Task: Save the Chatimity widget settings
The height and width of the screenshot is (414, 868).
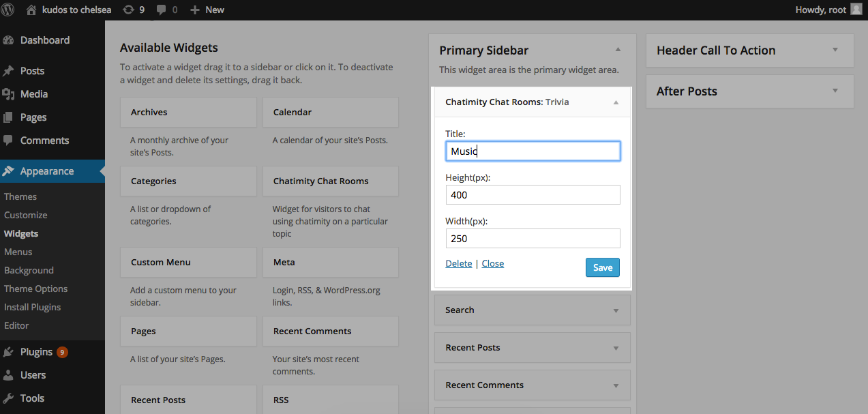Action: point(603,267)
